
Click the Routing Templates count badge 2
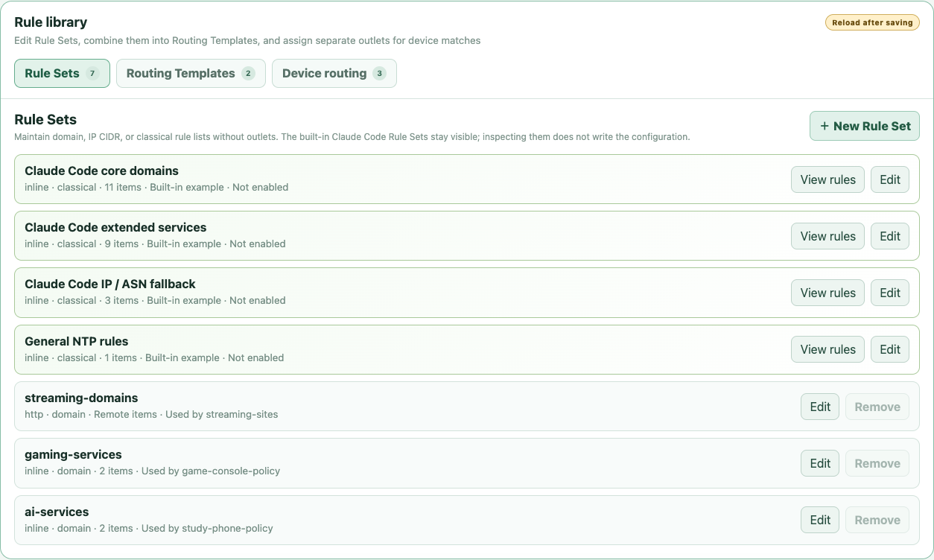point(248,73)
